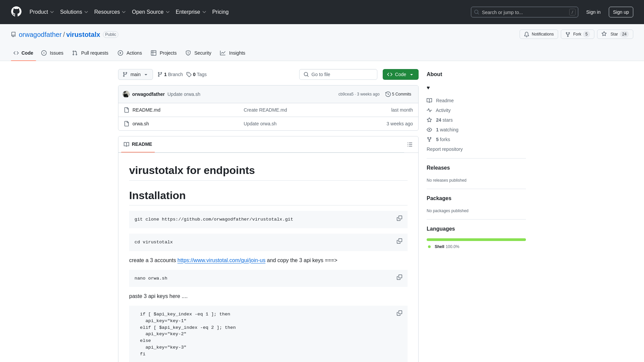644x362 pixels.
Task: Click Report repository
Action: 444,149
